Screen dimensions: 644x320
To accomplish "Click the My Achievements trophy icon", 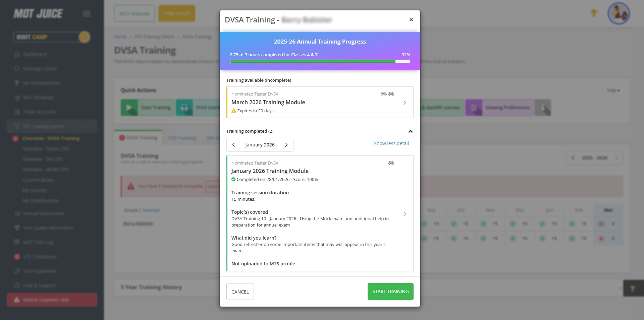I will pos(17,83).
